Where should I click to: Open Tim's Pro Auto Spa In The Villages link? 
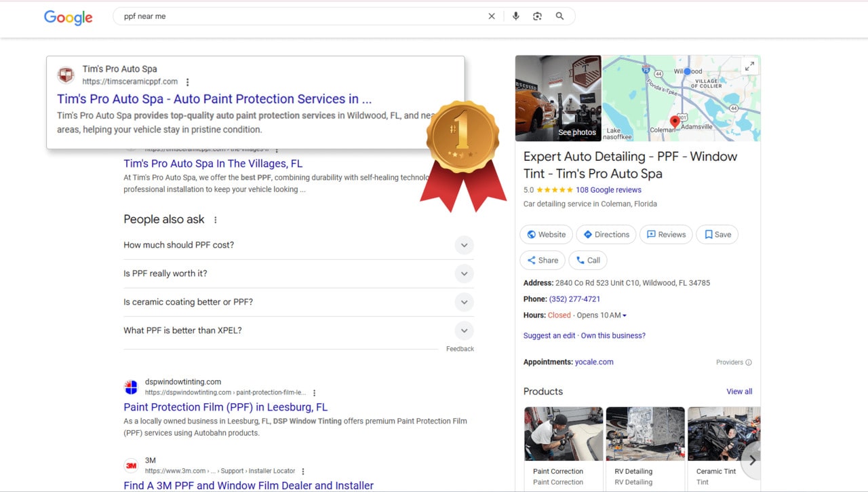point(213,164)
